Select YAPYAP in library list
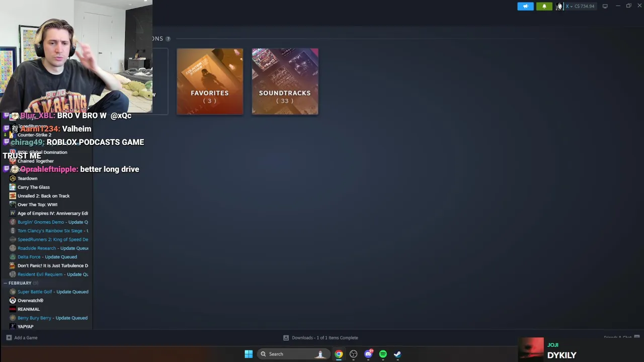644x362 pixels. (26, 327)
